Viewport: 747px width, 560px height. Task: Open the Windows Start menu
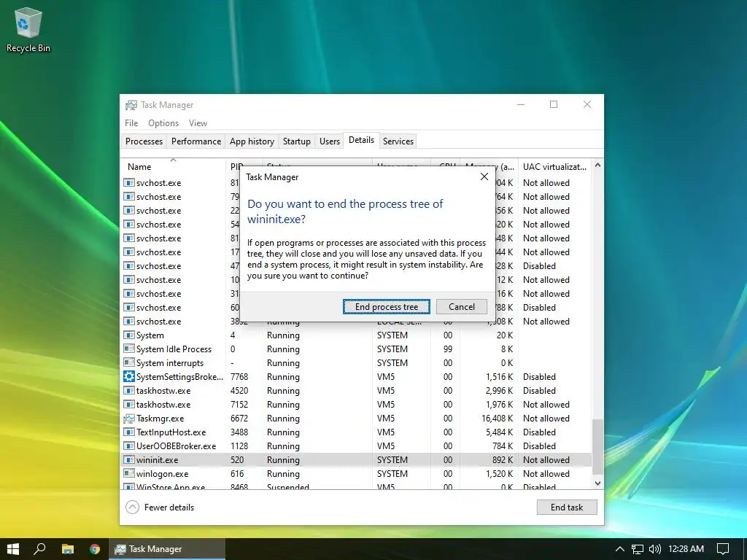click(13, 549)
